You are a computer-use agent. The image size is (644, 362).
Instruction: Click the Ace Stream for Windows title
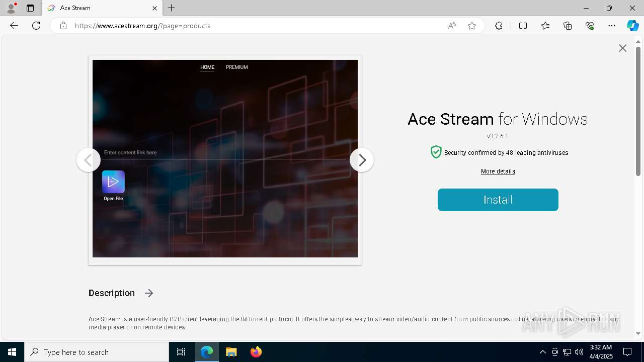498,119
